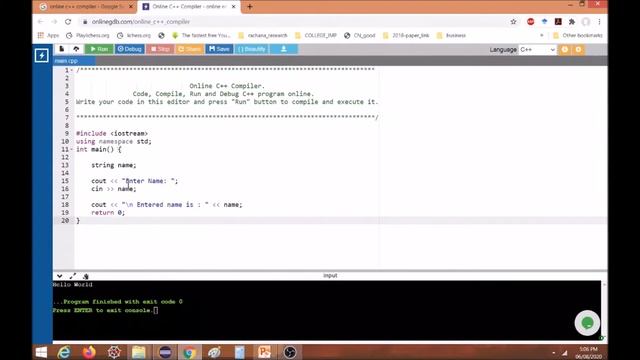Click the onlinegdb.com address bar
This screenshot has height=360, width=640.
point(294,22)
